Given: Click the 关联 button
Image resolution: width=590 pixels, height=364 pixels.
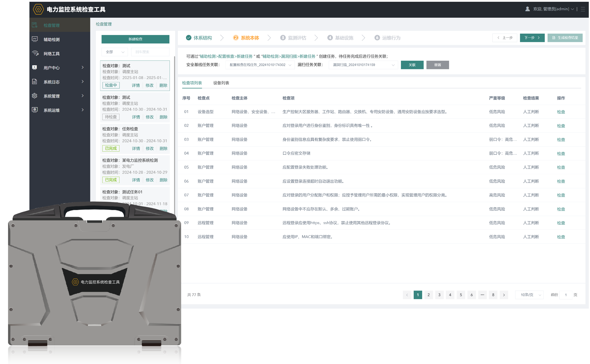Looking at the screenshot, I should pyautogui.click(x=412, y=65).
